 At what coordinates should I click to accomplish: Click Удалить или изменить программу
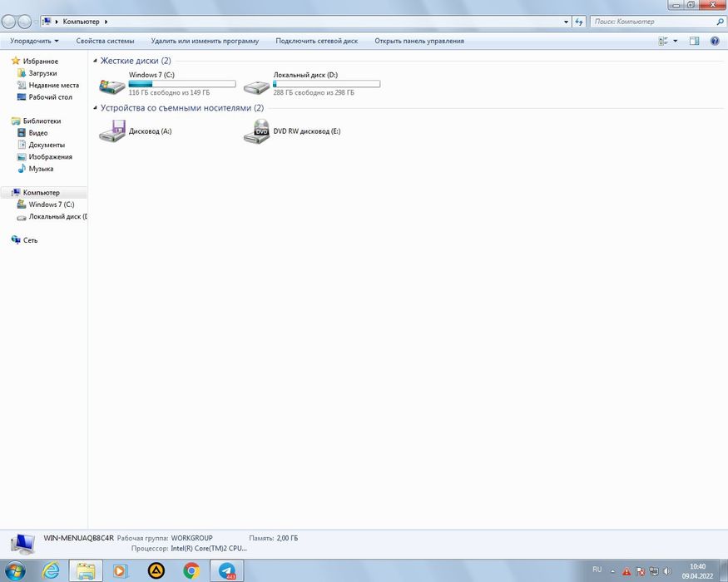(x=205, y=41)
